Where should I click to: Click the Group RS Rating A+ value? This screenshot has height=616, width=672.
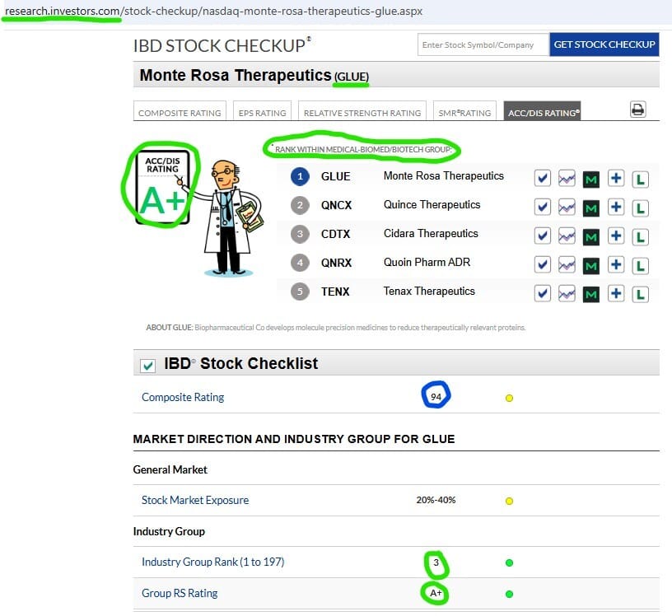(x=436, y=593)
